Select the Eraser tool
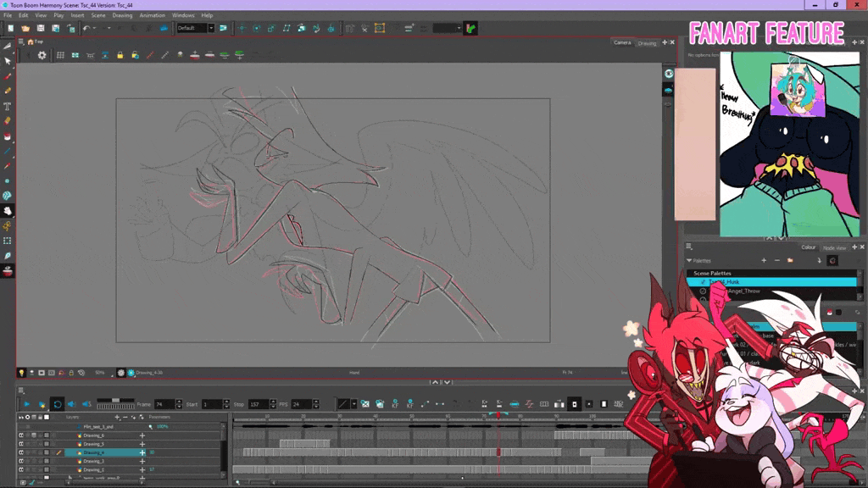This screenshot has height=488, width=868. (x=8, y=121)
